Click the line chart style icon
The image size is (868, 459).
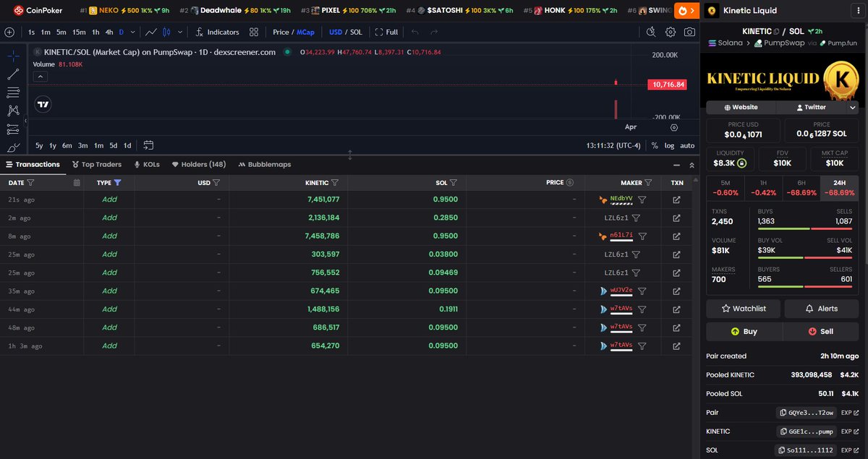point(151,32)
